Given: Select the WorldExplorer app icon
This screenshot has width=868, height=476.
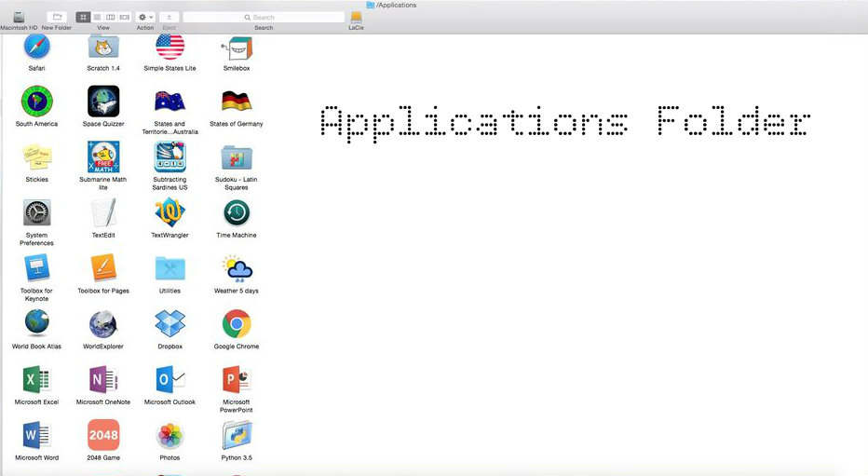Looking at the screenshot, I should 103,324.
